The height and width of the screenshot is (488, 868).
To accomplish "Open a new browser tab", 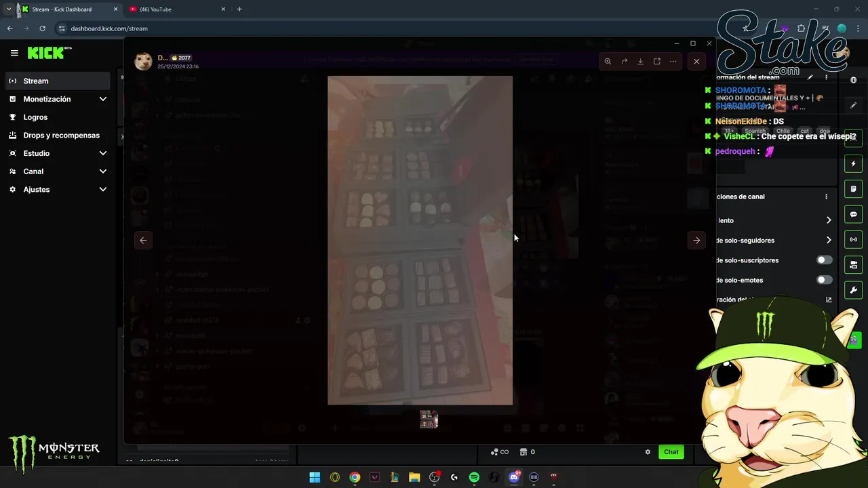I will pyautogui.click(x=239, y=9).
